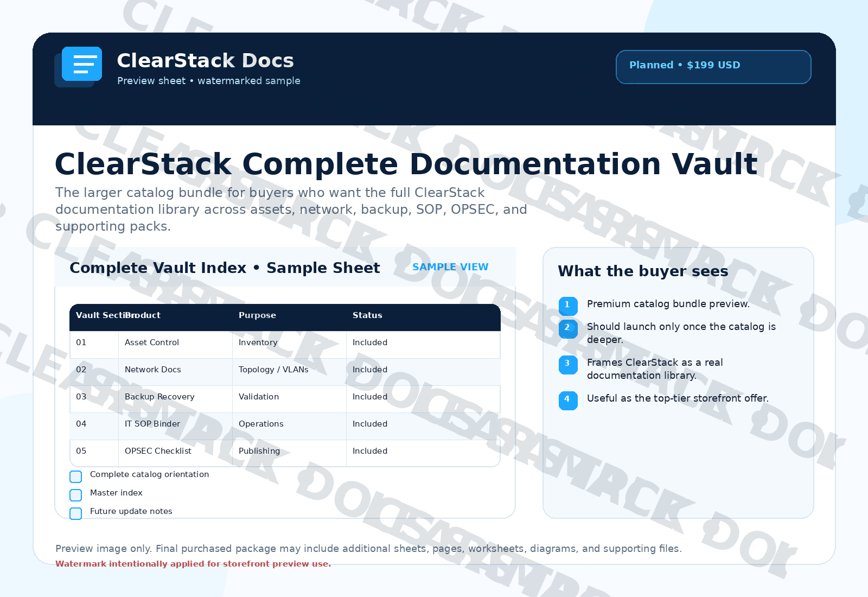Click the number 2 step badge
Viewport: 868px width, 597px height.
click(568, 328)
